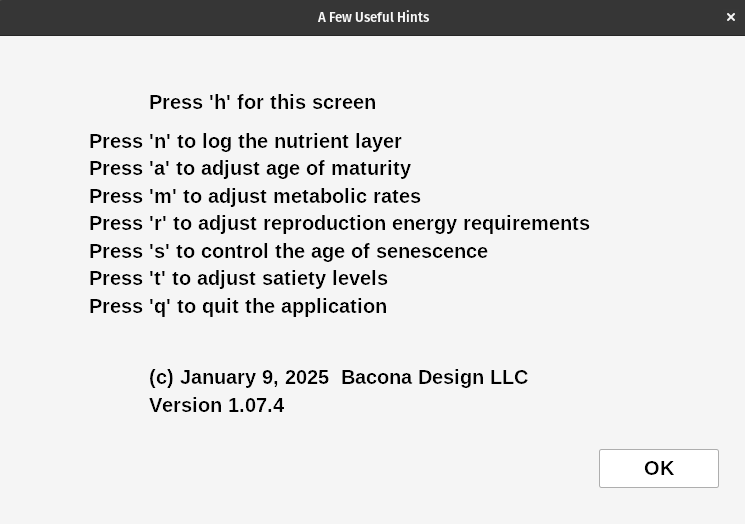Click the hint about adjusting satiety levels
The height and width of the screenshot is (524, 745).
238,278
